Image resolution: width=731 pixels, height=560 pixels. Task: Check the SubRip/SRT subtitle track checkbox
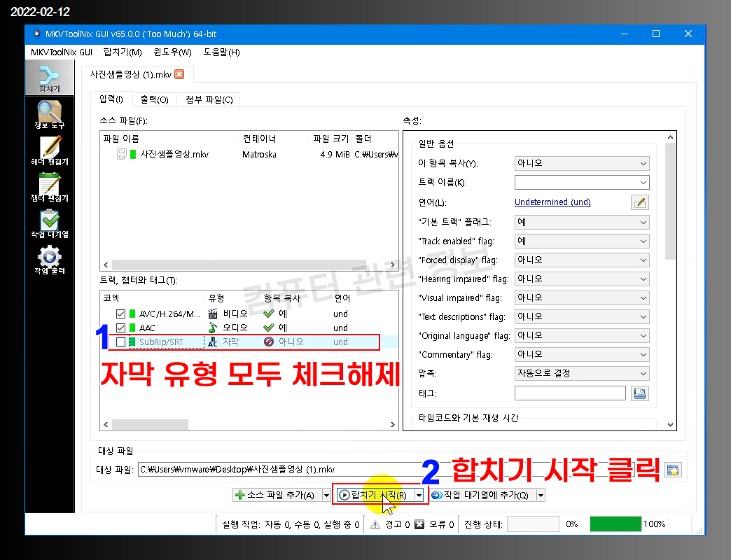[x=120, y=342]
